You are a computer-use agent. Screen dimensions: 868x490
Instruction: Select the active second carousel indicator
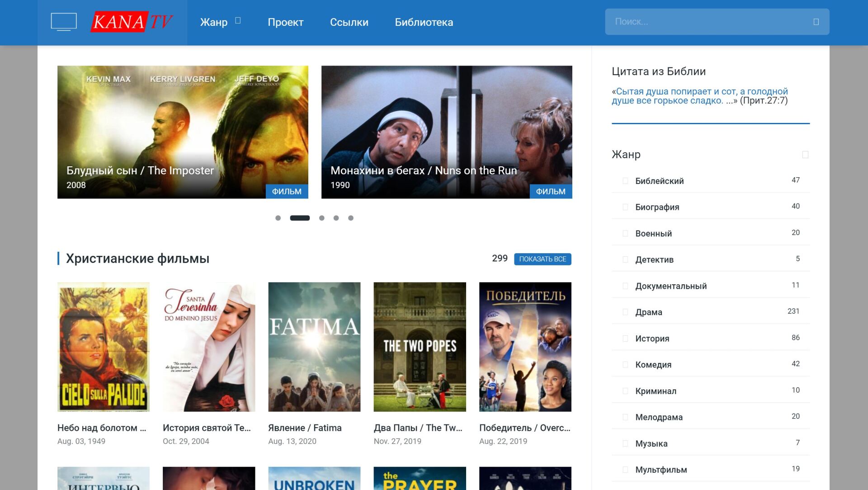(x=300, y=218)
